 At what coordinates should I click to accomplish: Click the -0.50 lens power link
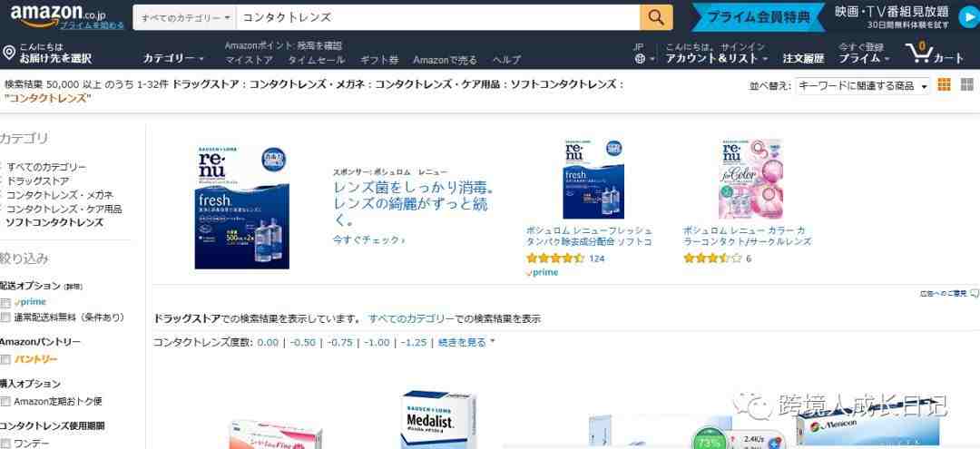click(x=302, y=342)
